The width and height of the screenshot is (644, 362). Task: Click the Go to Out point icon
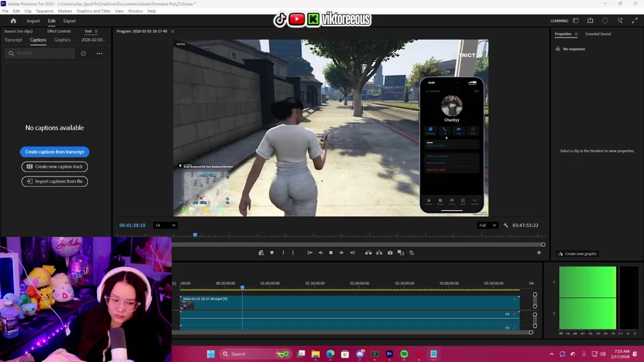352,253
